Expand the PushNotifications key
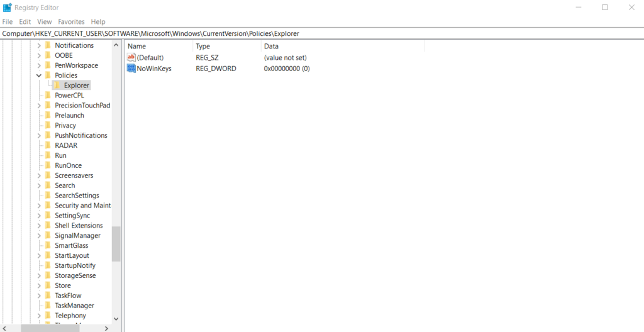The height and width of the screenshot is (332, 644). click(x=39, y=136)
